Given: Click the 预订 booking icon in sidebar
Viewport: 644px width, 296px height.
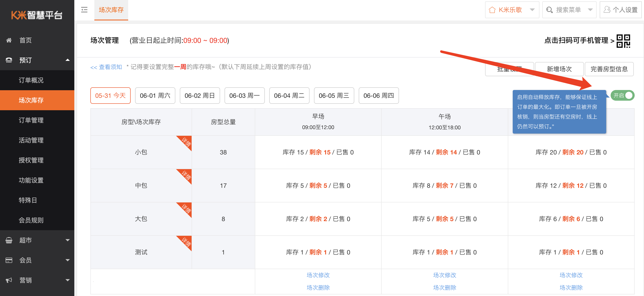Looking at the screenshot, I should coord(9,60).
